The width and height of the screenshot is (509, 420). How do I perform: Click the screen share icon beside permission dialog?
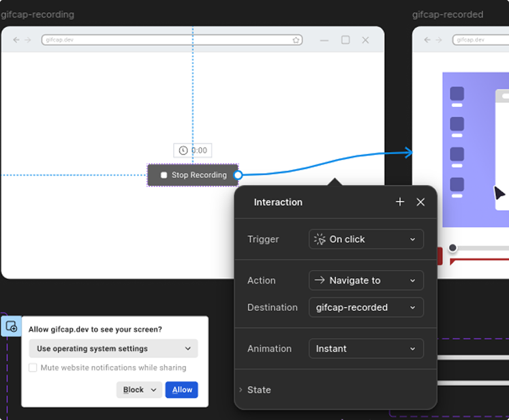coord(12,326)
